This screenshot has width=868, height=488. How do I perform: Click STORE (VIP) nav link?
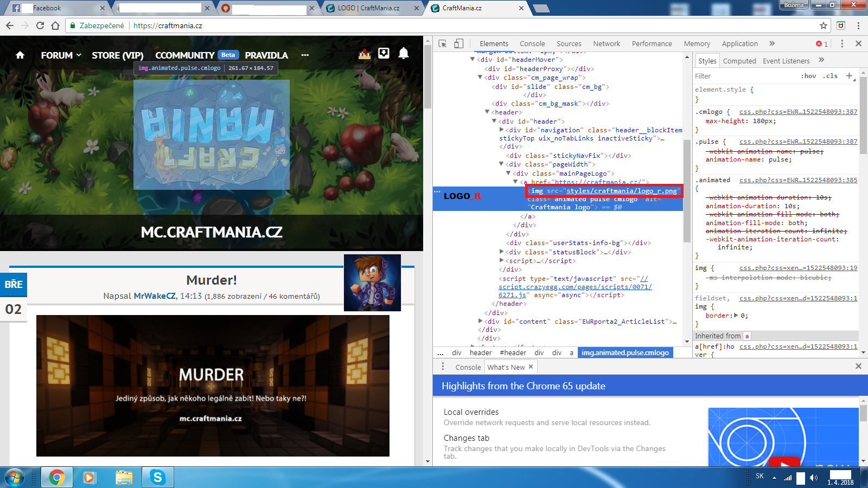coord(118,55)
